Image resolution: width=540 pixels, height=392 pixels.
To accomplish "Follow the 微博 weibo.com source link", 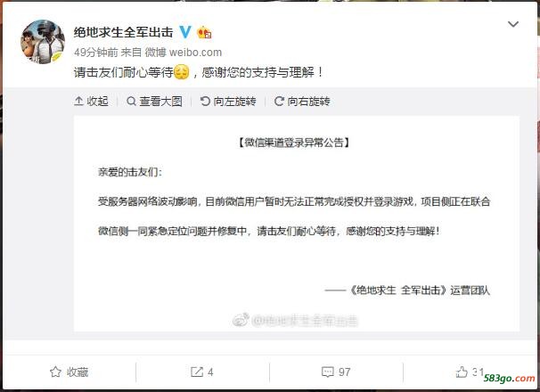I will 184,53.
